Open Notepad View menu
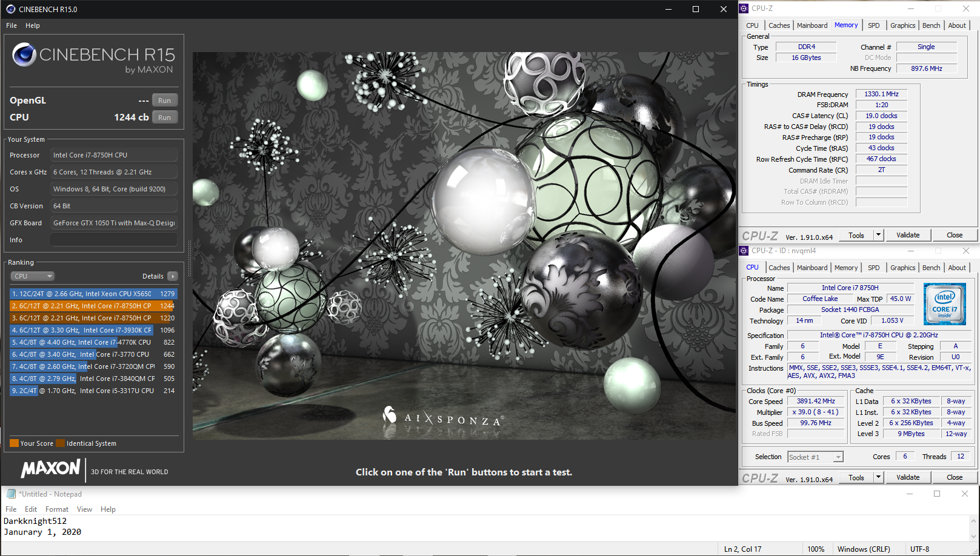The height and width of the screenshot is (556, 980). point(84,509)
